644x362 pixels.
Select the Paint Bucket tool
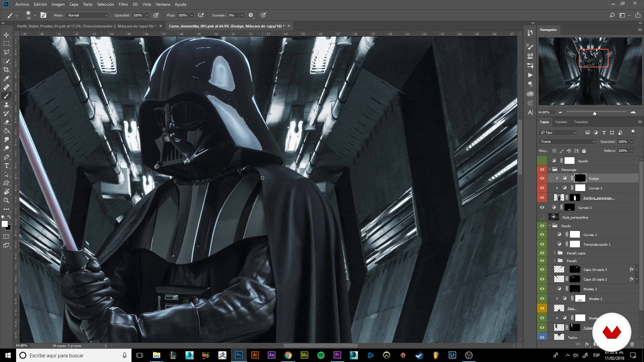[6, 131]
